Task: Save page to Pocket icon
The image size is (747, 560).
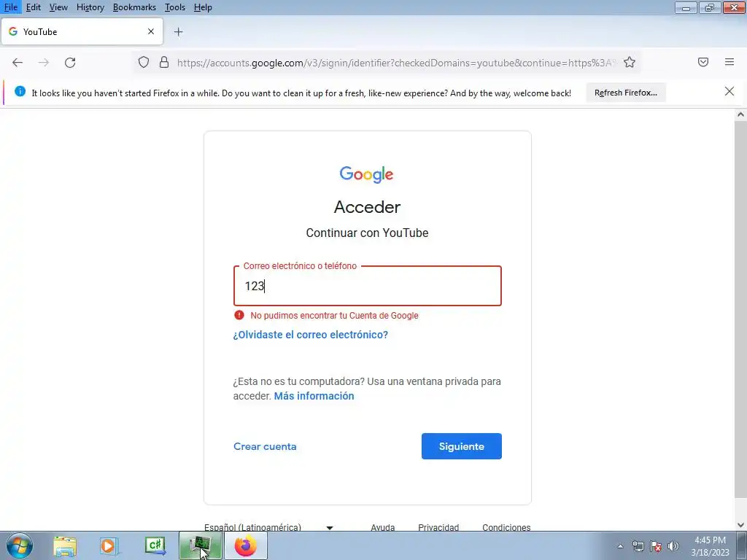Action: [703, 63]
